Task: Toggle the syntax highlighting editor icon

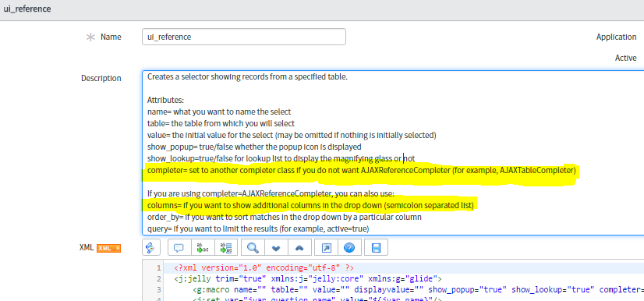Action: (x=150, y=248)
